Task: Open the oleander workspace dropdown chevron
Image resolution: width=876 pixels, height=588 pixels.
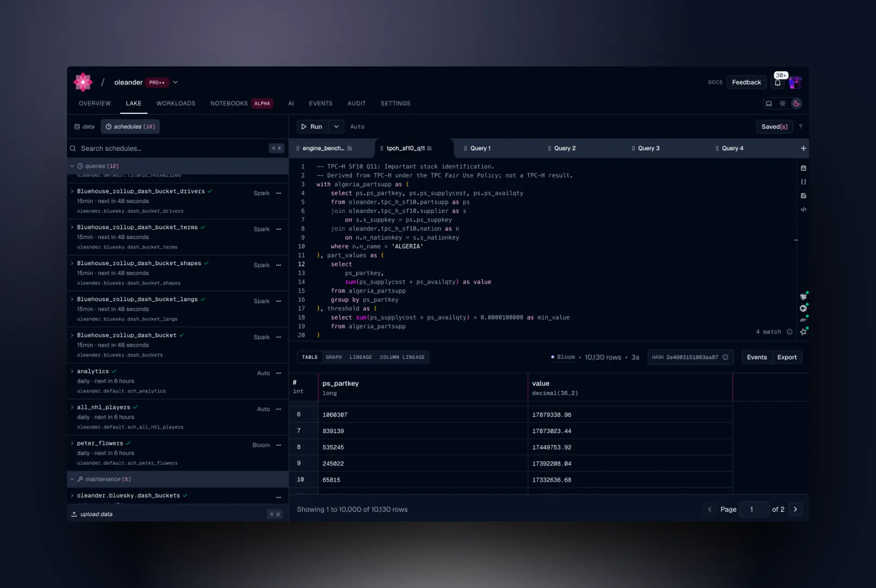Action: pyautogui.click(x=175, y=83)
